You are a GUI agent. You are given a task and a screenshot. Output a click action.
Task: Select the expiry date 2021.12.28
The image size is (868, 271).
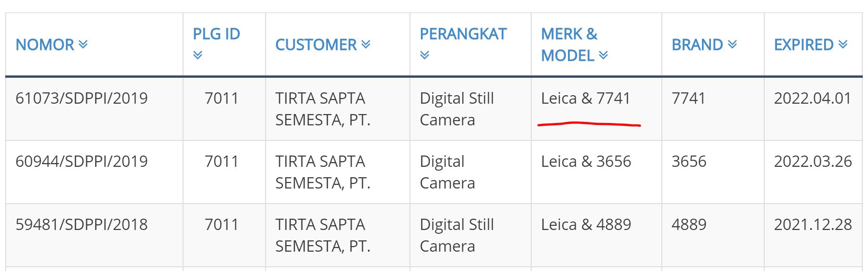point(813,224)
